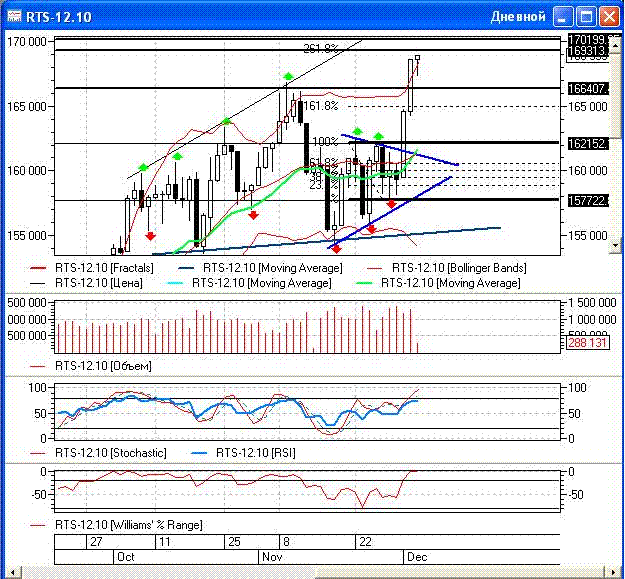This screenshot has height=579, width=625.
Task: Click the RTS-12.10 [Объем] volume legend
Action: pyautogui.click(x=91, y=365)
